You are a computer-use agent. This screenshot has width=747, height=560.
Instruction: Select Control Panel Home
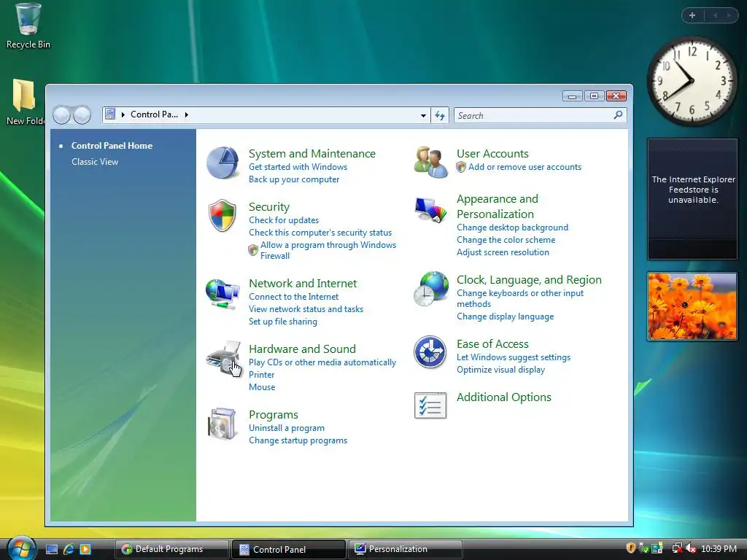click(x=112, y=146)
